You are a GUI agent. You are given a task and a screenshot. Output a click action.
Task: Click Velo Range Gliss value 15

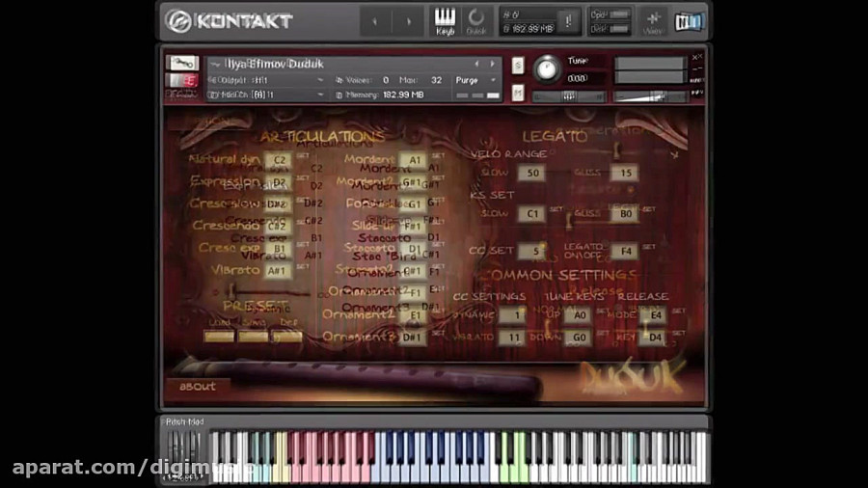[626, 174]
